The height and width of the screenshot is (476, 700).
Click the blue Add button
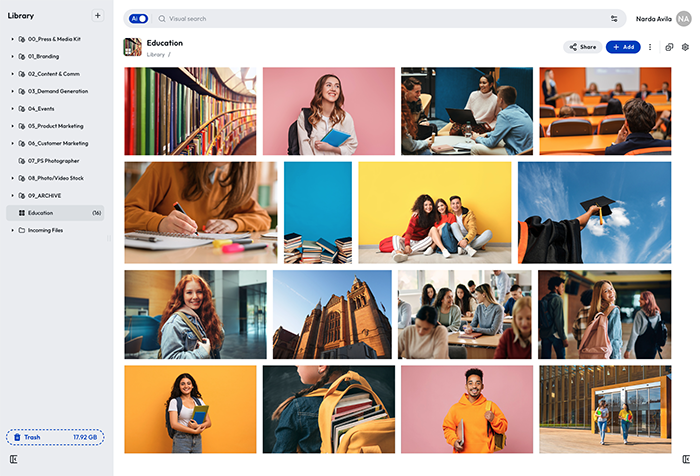tap(622, 47)
